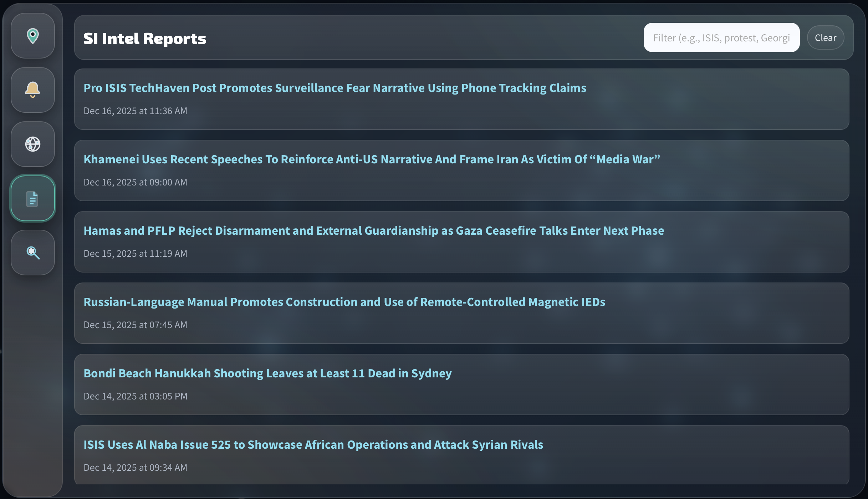
Task: Click the globe icon in the sidebar
Action: click(32, 144)
